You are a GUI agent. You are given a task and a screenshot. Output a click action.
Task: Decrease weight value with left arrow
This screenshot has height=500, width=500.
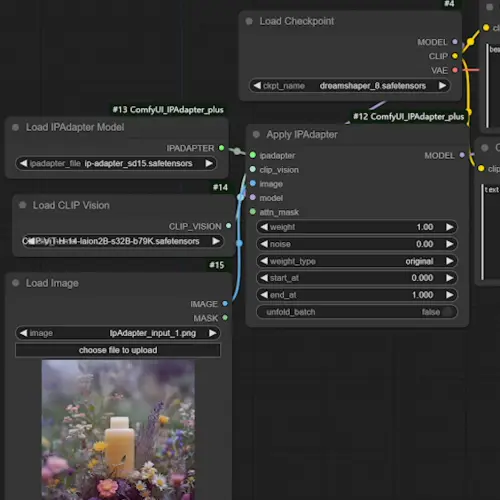point(264,227)
